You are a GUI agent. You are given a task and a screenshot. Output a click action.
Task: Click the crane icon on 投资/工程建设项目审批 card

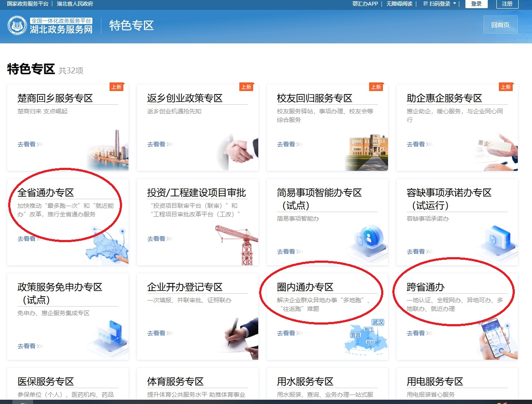coord(239,243)
